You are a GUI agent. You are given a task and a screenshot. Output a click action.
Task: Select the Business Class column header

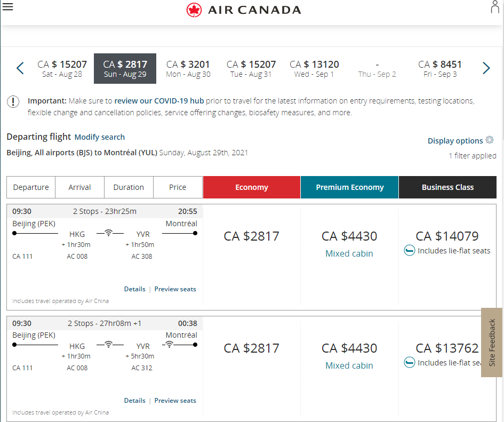tap(447, 187)
